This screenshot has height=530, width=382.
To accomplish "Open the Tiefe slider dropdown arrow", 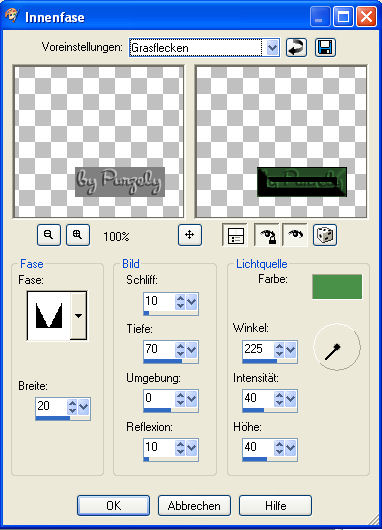I will [192, 350].
